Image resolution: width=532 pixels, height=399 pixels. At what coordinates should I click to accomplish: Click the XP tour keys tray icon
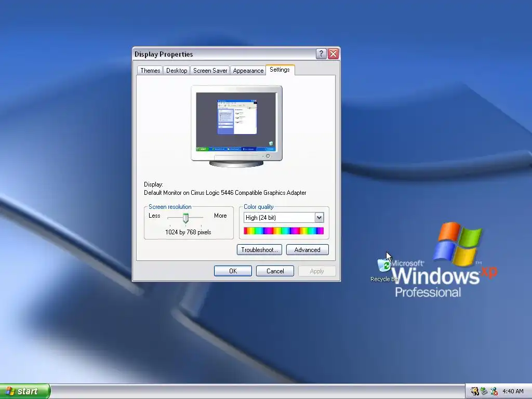click(475, 391)
